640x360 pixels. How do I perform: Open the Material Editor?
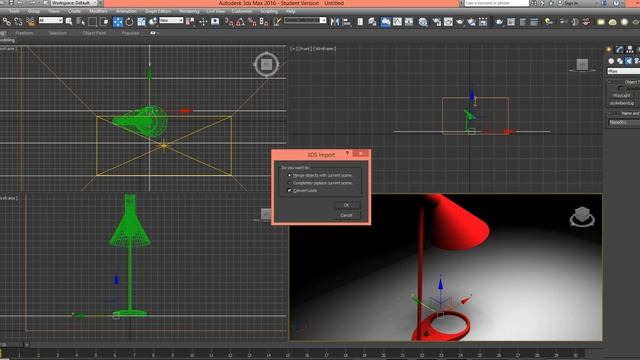pyautogui.click(x=423, y=22)
